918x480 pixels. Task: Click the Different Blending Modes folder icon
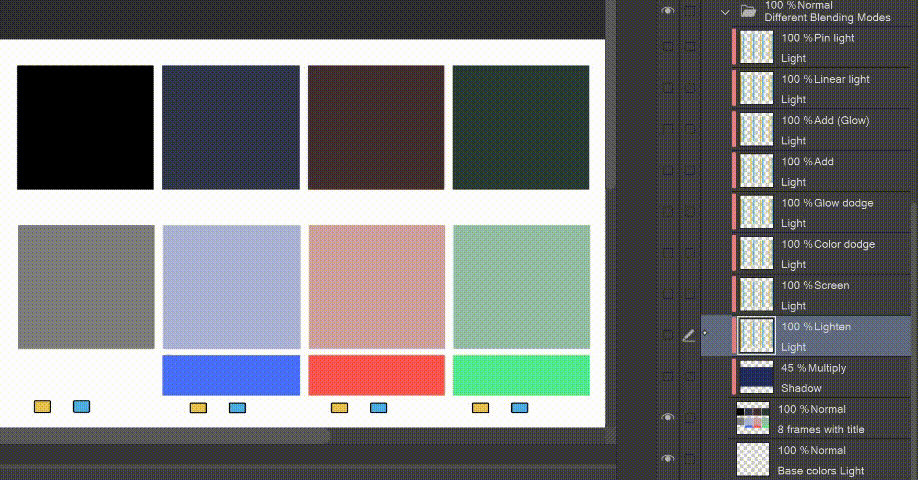(x=748, y=11)
